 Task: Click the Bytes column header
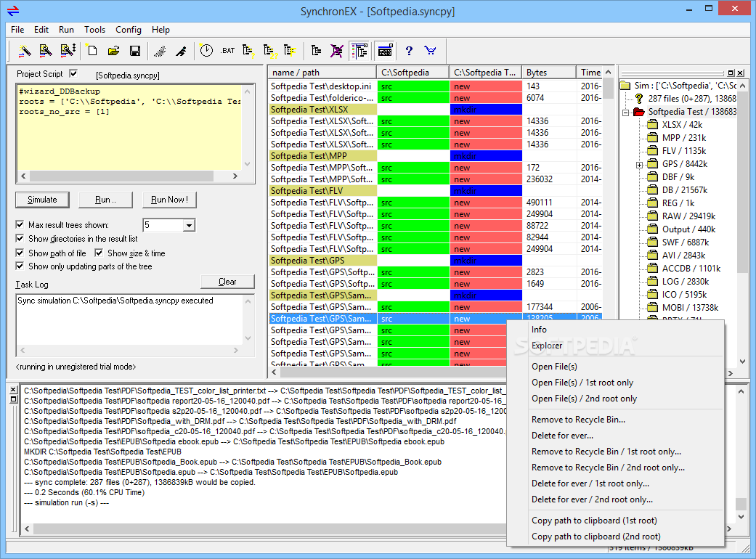click(x=549, y=73)
